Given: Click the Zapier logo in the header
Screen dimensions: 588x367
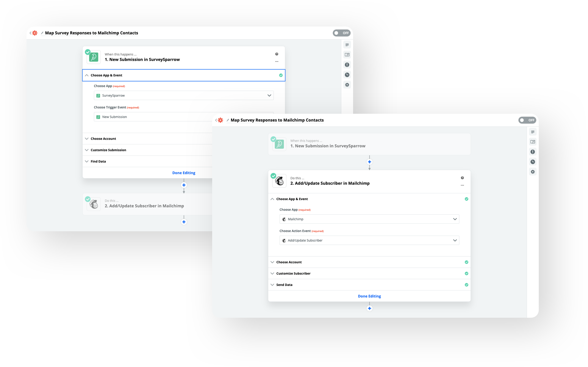Looking at the screenshot, I should pyautogui.click(x=220, y=120).
